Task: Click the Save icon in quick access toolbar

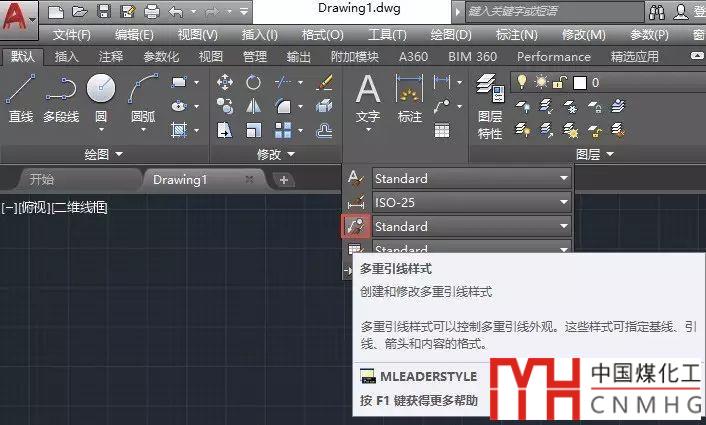Action: [x=104, y=11]
